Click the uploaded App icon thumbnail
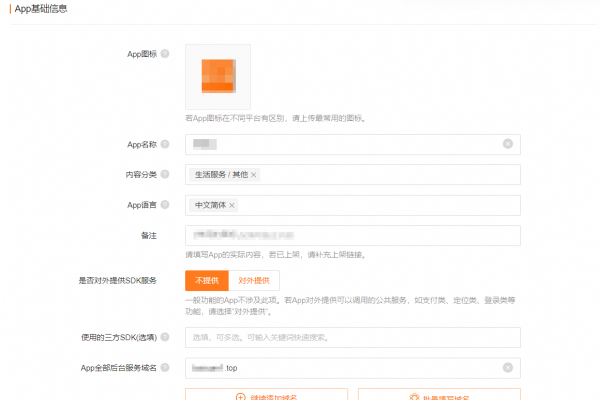 click(218, 76)
